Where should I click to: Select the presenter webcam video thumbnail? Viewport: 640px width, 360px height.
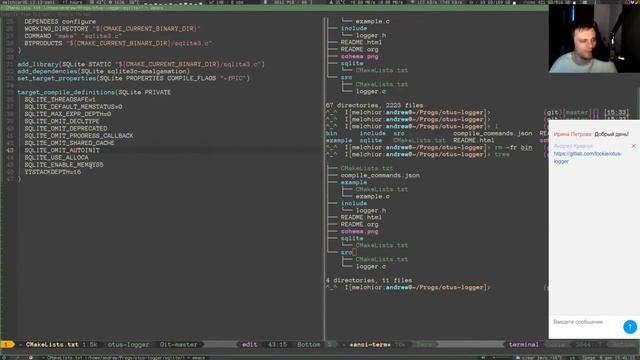pos(594,39)
